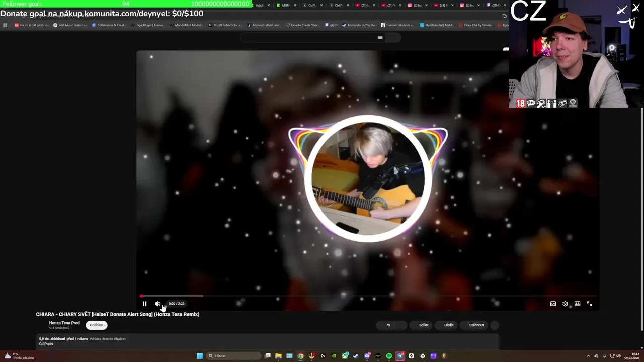This screenshot has height=362, width=644.
Task: Open the 'Na co si dát pozor' bookmark
Action: click(32, 25)
